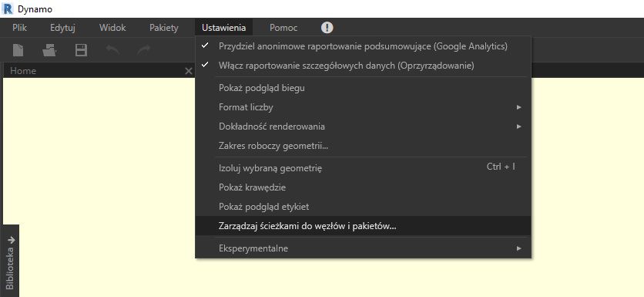Select Zakres roboczy geometrii entry
This screenshot has height=297, width=644.
[363, 146]
